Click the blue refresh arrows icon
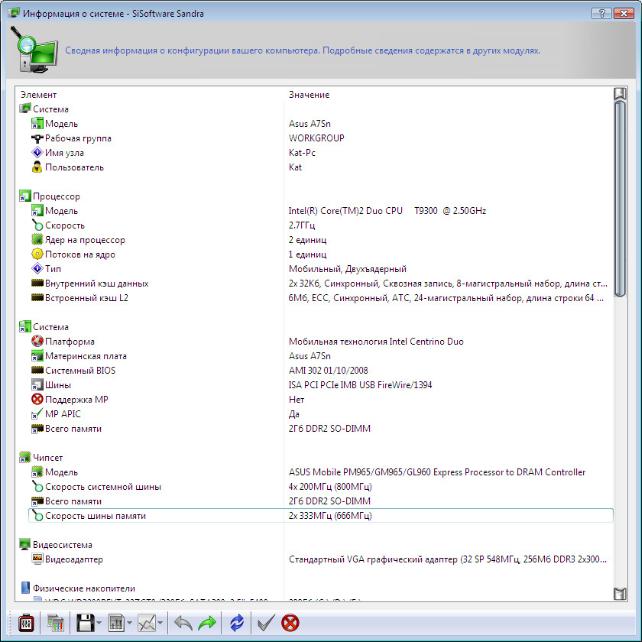The height and width of the screenshot is (642, 642). point(237,623)
